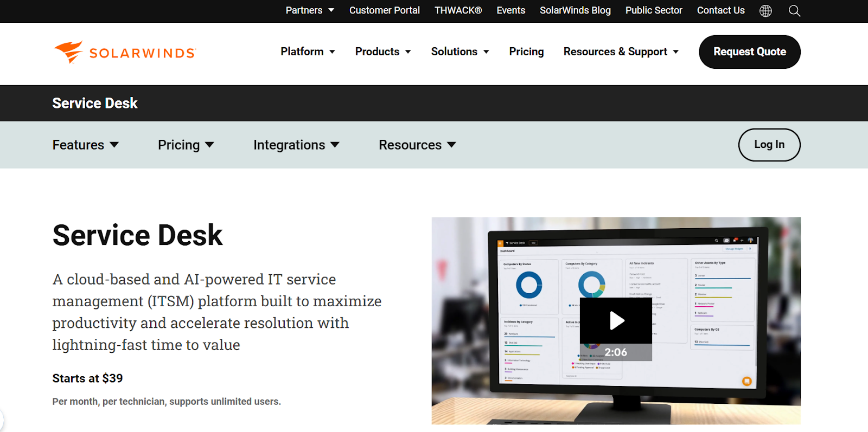
Task: Open the Features submenu
Action: pyautogui.click(x=85, y=145)
